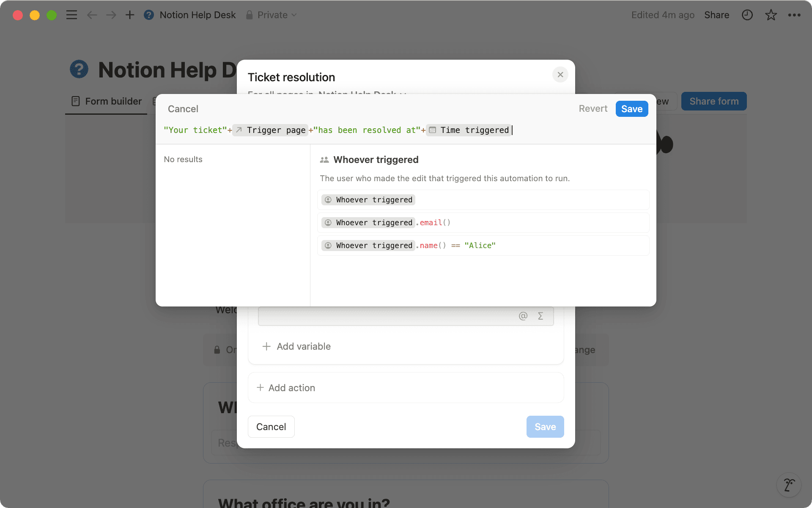This screenshot has width=812, height=508.
Task: Open page history via the clock icon
Action: [747, 15]
